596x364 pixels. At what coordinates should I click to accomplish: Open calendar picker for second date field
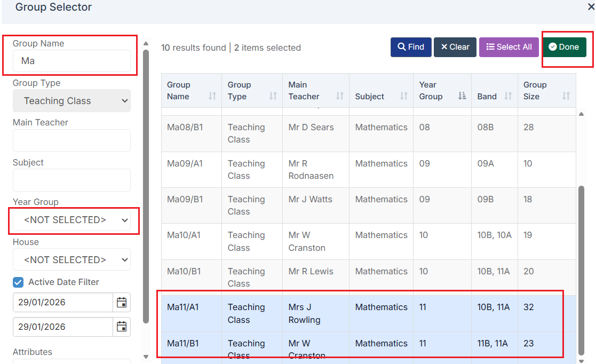click(x=122, y=327)
